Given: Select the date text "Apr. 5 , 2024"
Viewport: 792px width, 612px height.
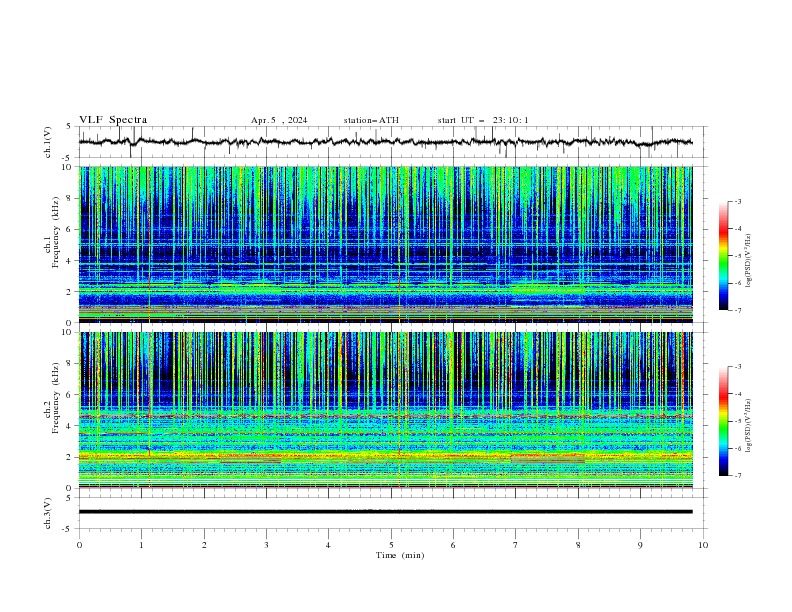Looking at the screenshot, I should point(279,120).
